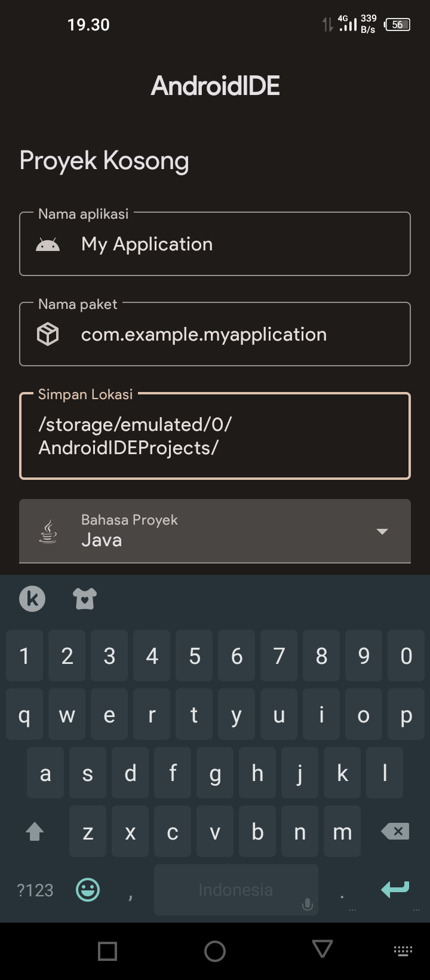This screenshot has height=980, width=430.
Task: Tap the AndroidIDE title at the top
Action: pos(215,85)
